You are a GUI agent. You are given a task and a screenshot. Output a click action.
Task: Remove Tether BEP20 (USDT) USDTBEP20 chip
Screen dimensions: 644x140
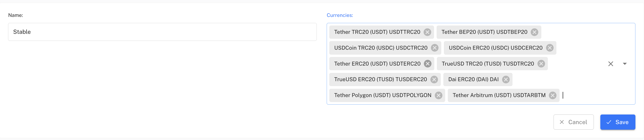pyautogui.click(x=534, y=32)
